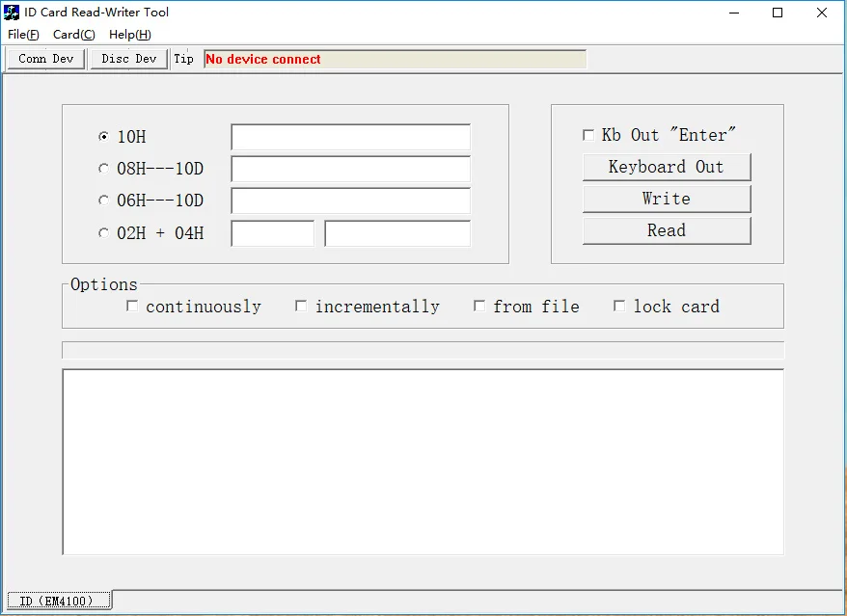Click the progress bar below Options
Image resolution: width=847 pixels, height=616 pixels.
(x=423, y=350)
